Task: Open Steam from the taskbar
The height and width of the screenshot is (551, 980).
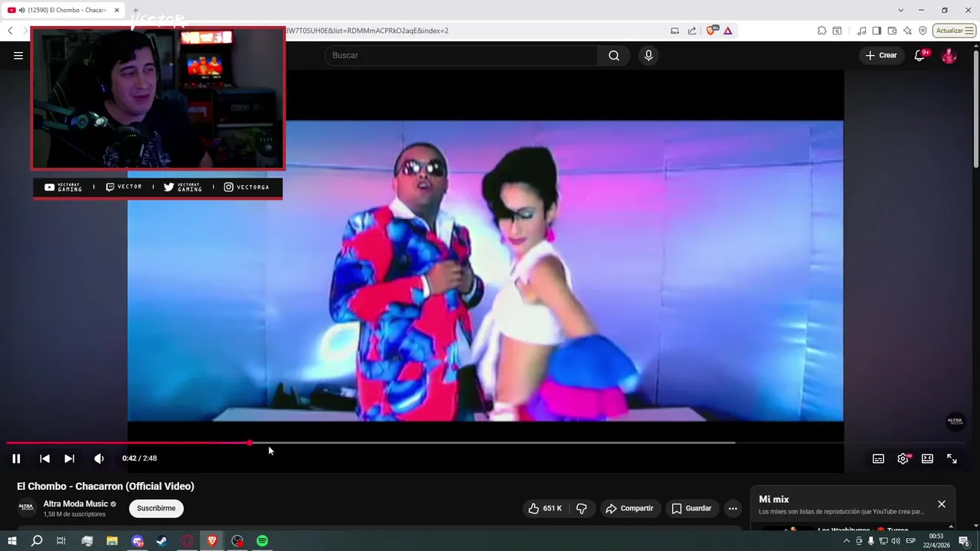Action: (x=162, y=541)
